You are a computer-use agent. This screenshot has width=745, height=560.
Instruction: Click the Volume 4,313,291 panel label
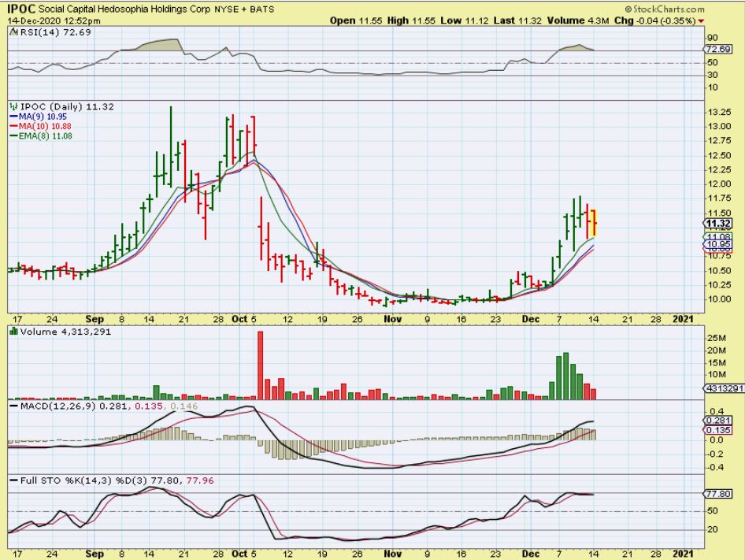65,332
